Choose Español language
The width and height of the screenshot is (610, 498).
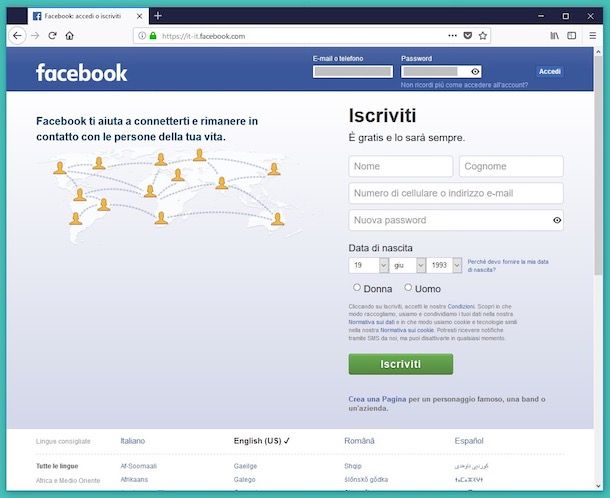tap(469, 441)
